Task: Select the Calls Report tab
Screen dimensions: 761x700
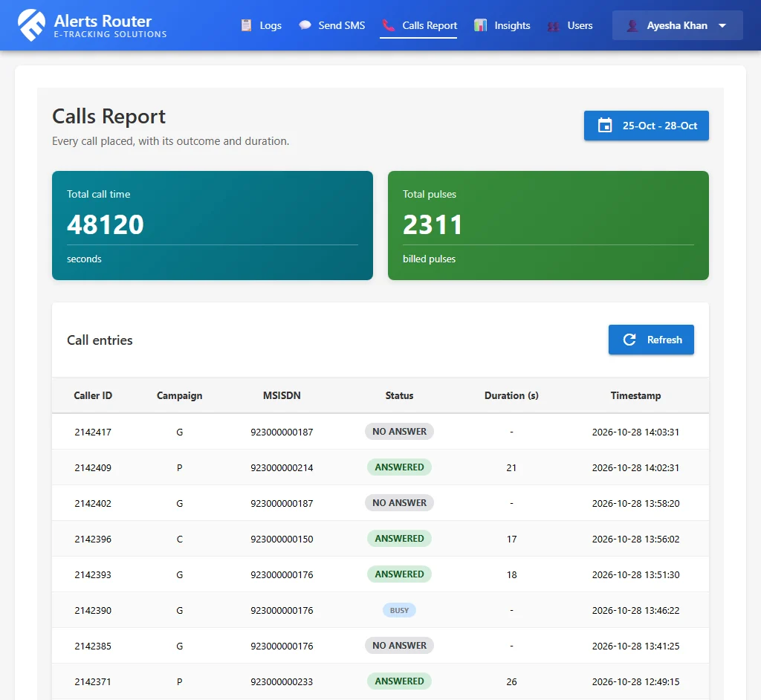Action: pos(418,25)
